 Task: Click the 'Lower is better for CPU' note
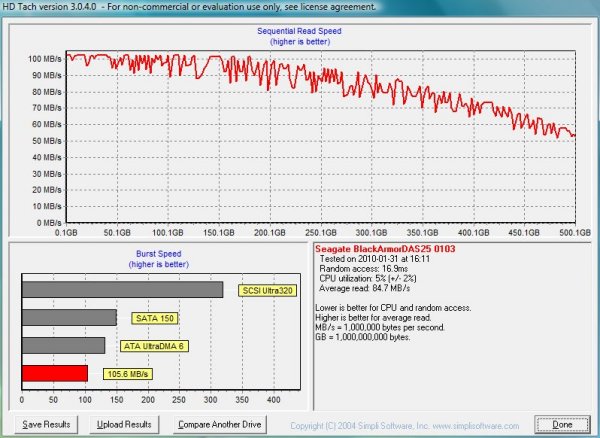[x=393, y=308]
